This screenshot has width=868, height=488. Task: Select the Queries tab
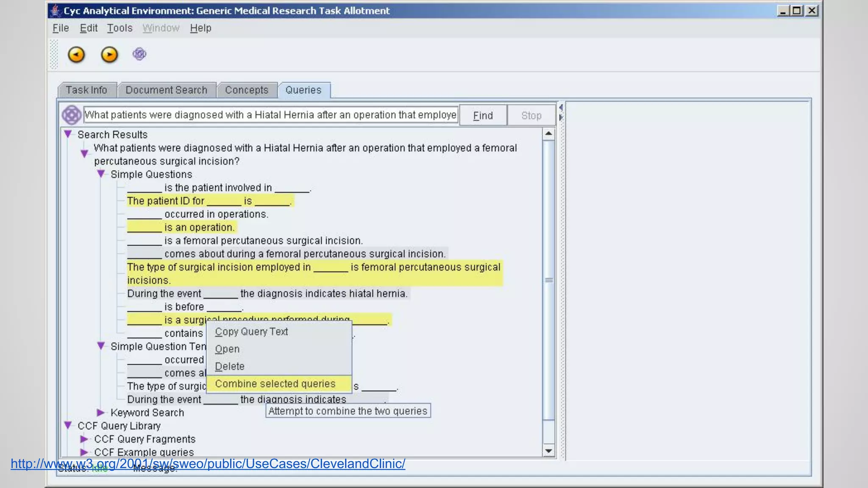pyautogui.click(x=303, y=90)
